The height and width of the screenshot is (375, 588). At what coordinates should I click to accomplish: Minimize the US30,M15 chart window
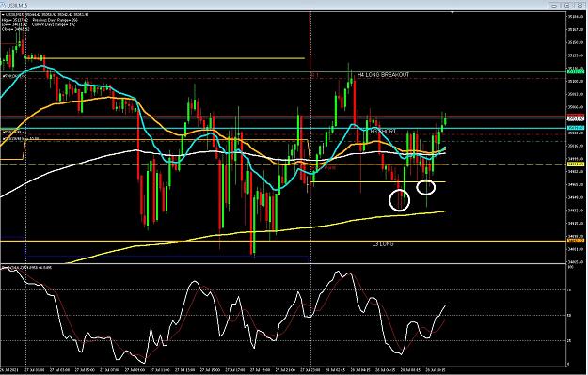coord(553,6)
